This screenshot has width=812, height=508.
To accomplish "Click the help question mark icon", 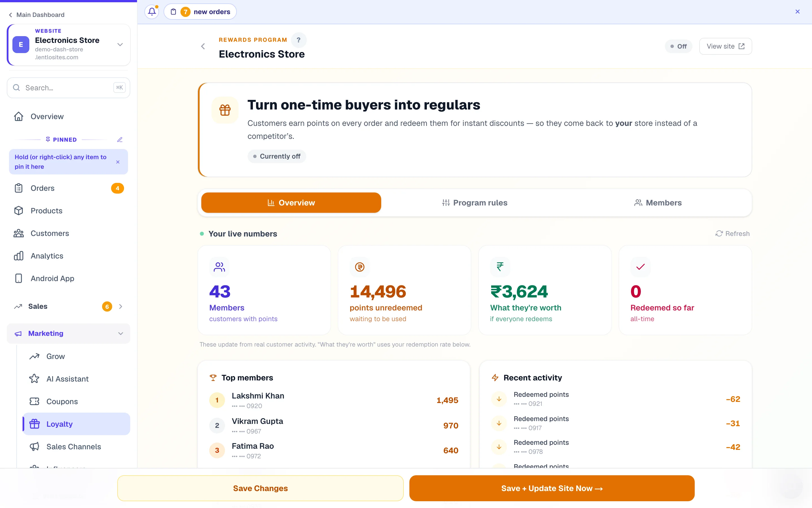I will coord(298,40).
